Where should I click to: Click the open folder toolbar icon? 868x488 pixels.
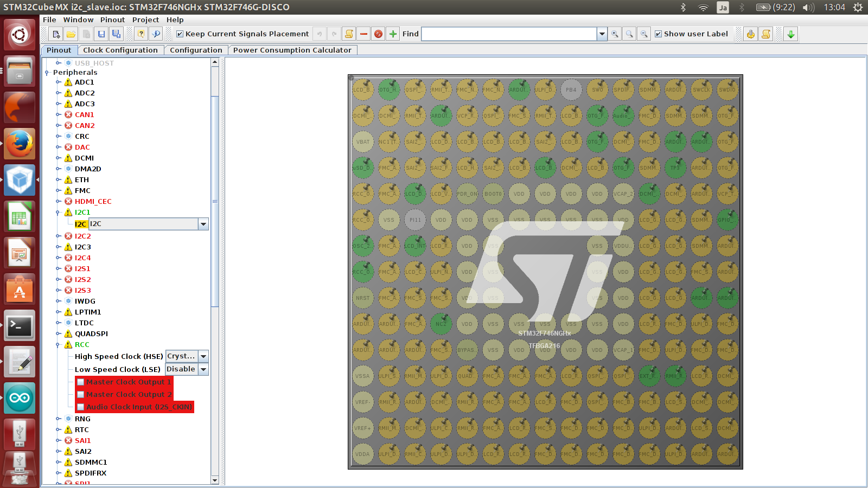[71, 34]
